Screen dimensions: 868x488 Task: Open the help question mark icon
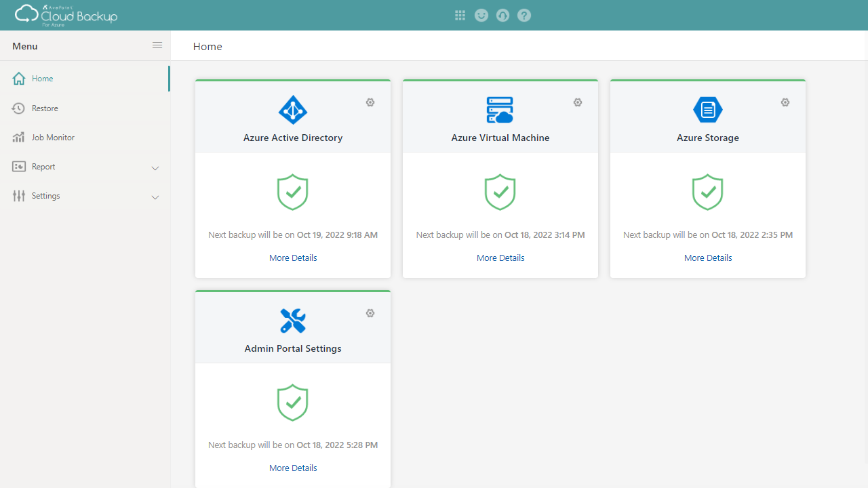pyautogui.click(x=524, y=15)
